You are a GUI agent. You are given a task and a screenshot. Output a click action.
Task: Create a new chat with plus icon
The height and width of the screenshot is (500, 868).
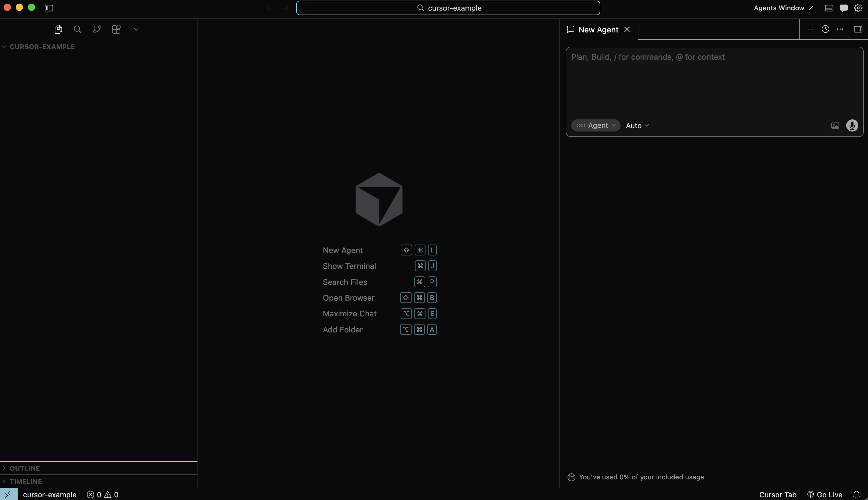pos(811,29)
